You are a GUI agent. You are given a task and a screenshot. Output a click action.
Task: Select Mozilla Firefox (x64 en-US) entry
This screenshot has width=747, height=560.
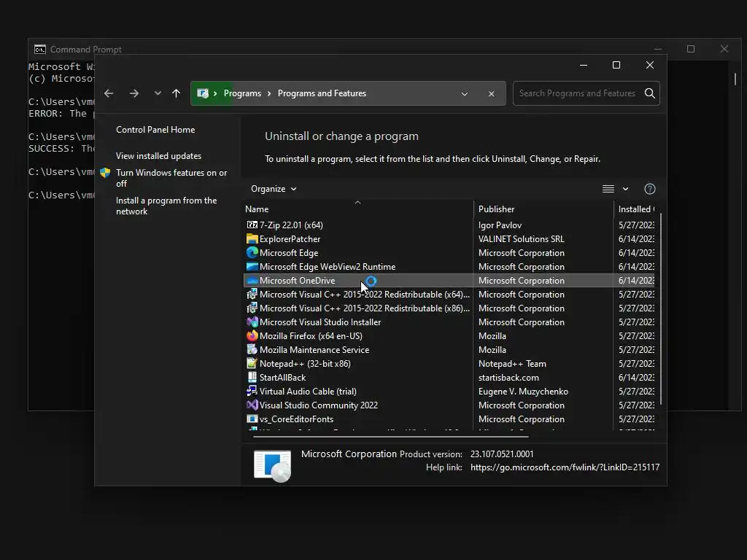[311, 335]
